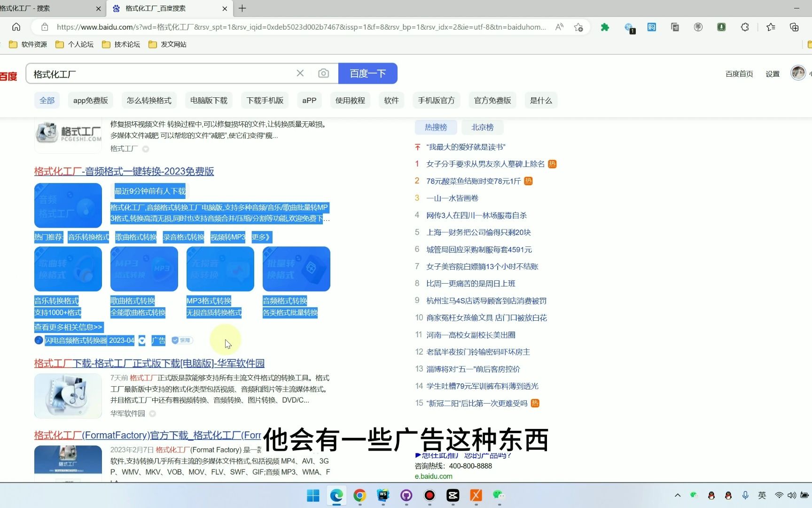The height and width of the screenshot is (508, 812).
Task: Click the Wi-Fi icon in the system tray
Action: coord(779,495)
